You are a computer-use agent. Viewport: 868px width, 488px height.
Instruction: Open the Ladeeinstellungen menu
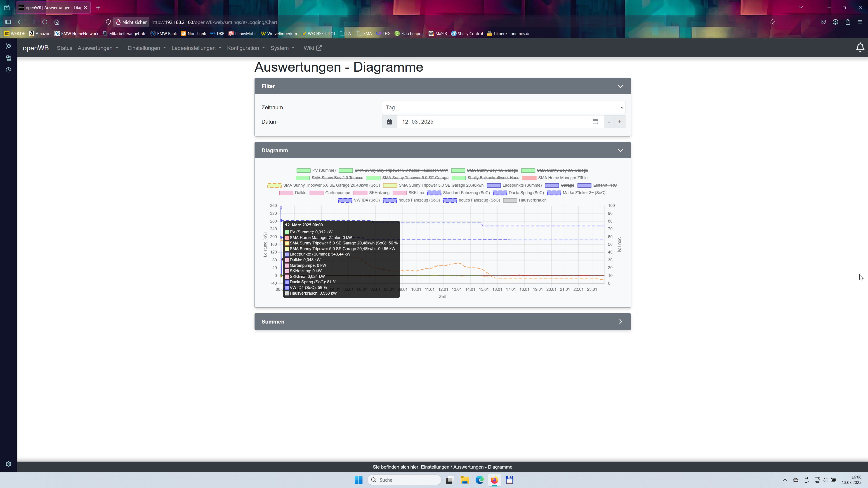click(x=196, y=48)
